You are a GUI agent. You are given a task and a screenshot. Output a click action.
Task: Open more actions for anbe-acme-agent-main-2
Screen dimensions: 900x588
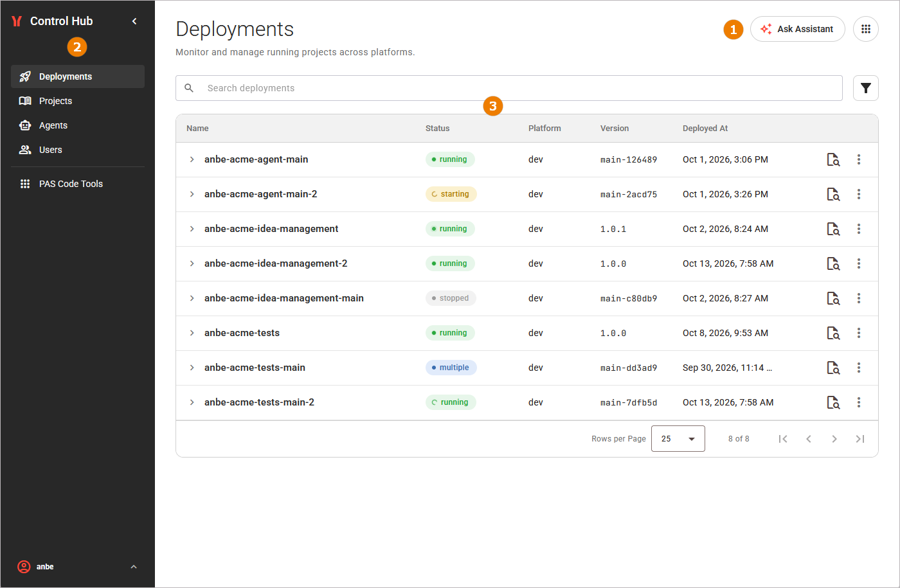pos(859,194)
